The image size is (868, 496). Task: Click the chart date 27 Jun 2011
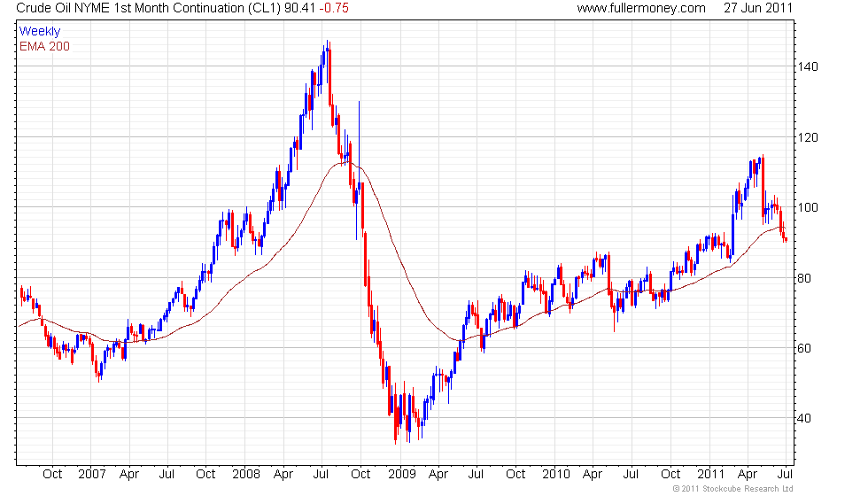pyautogui.click(x=758, y=8)
